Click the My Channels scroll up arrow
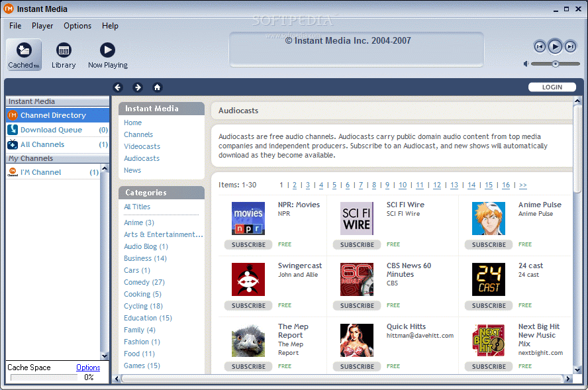This screenshot has height=390, width=588. click(105, 168)
